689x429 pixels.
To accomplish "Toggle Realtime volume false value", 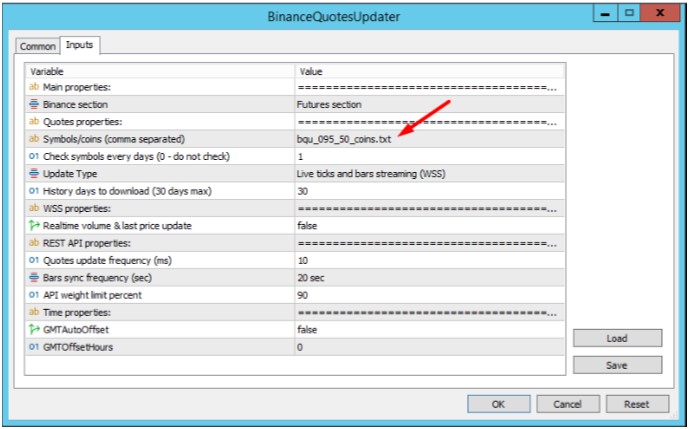I will [x=430, y=225].
